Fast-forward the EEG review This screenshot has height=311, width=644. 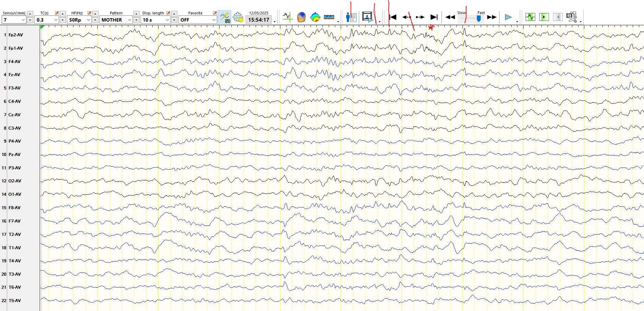tap(492, 17)
